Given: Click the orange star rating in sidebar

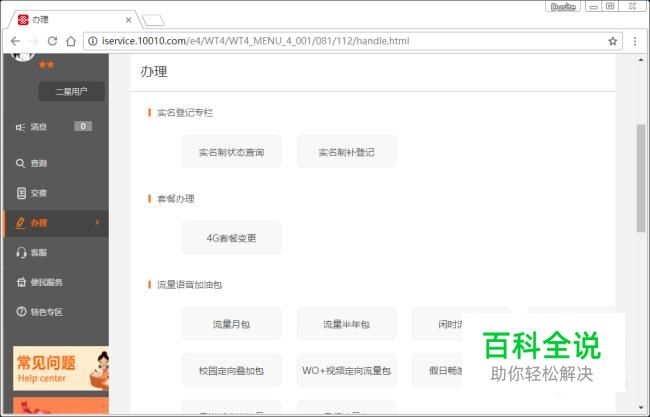Looking at the screenshot, I should (x=46, y=65).
